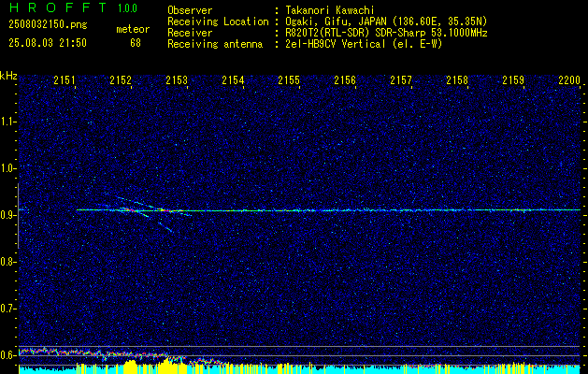Click the date stamp 25.08.03 21:50

[48, 43]
